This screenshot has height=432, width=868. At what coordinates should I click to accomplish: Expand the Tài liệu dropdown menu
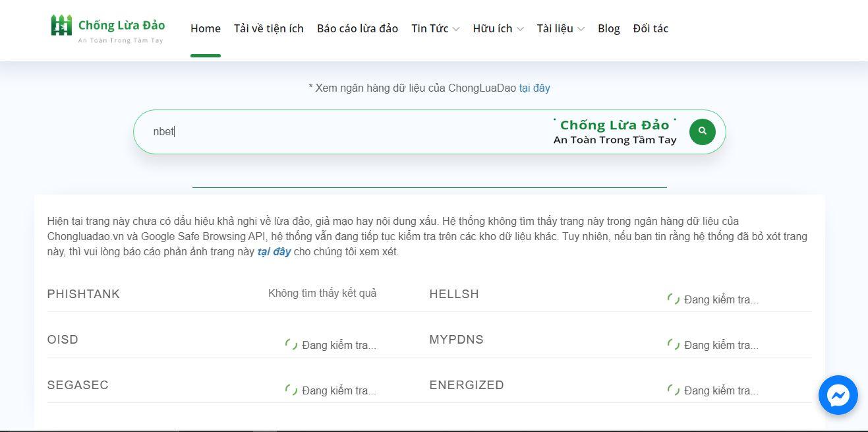click(560, 28)
